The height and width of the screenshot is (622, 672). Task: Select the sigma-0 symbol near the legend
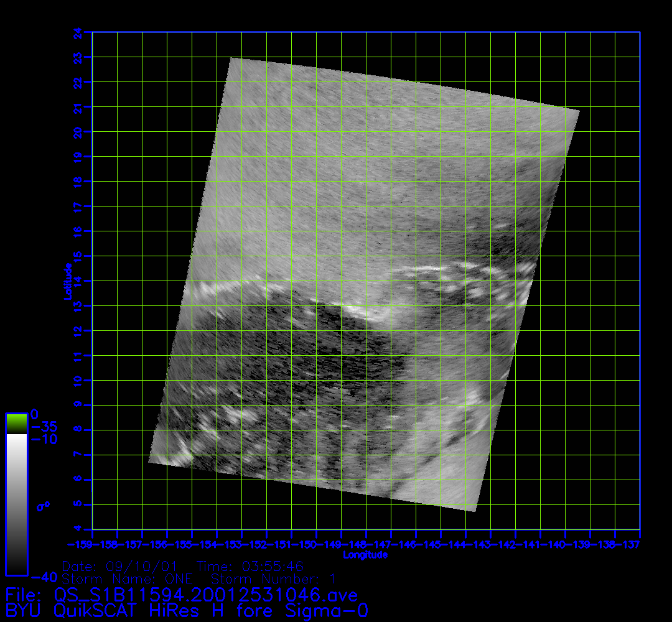[x=43, y=506]
